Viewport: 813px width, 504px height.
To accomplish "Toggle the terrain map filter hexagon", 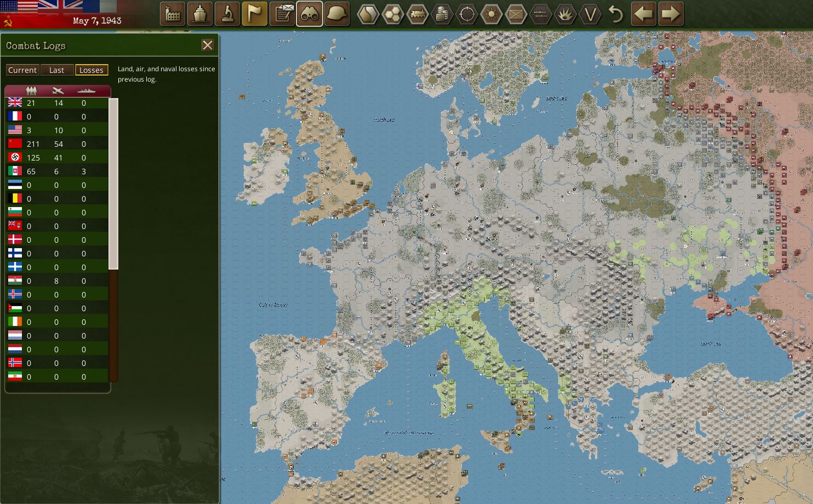I will point(368,14).
